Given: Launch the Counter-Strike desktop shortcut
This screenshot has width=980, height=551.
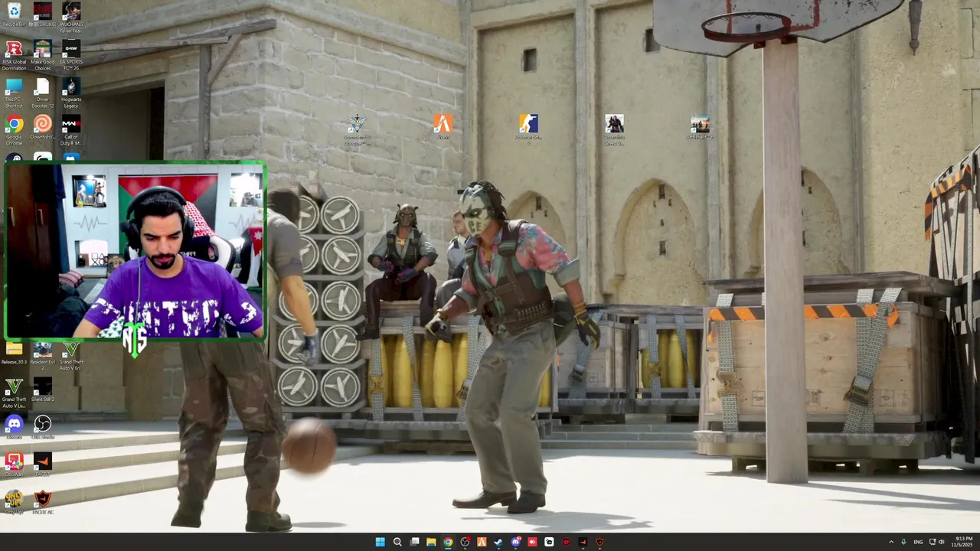Looking at the screenshot, I should 528,129.
